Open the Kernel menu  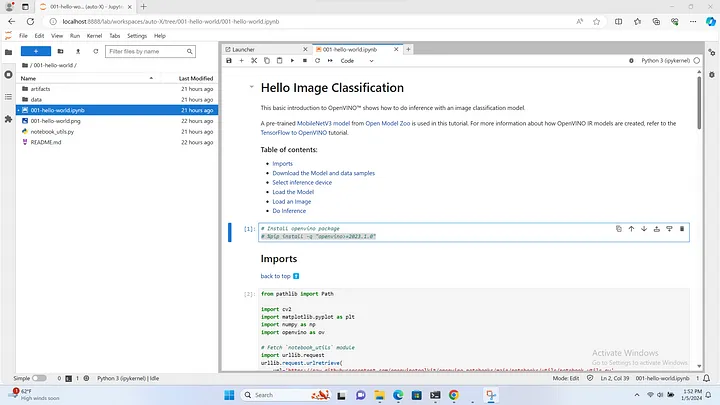(94, 35)
